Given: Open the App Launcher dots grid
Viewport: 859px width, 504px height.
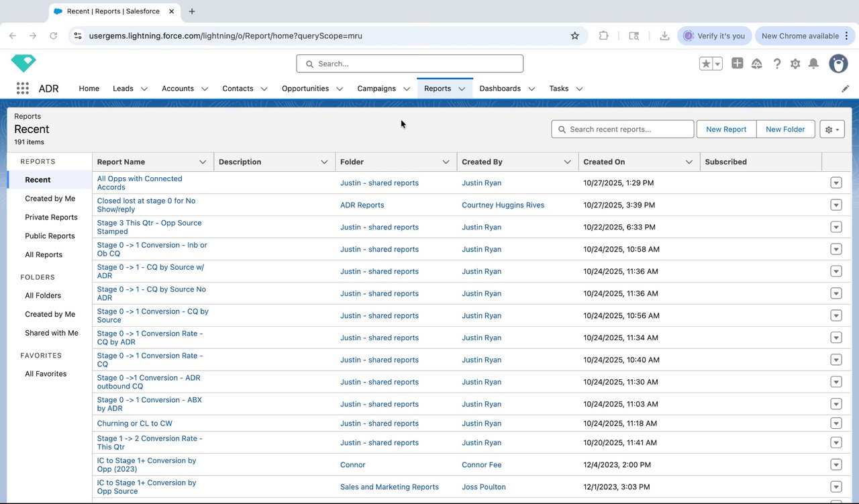Looking at the screenshot, I should point(23,89).
